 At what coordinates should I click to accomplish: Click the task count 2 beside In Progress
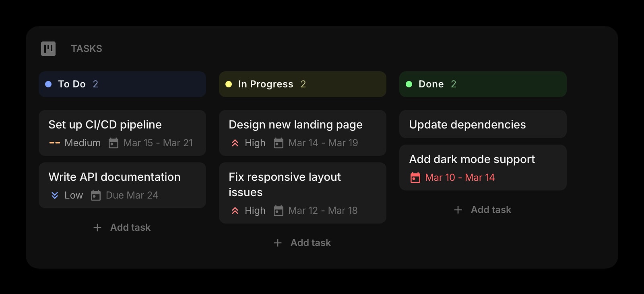[303, 84]
